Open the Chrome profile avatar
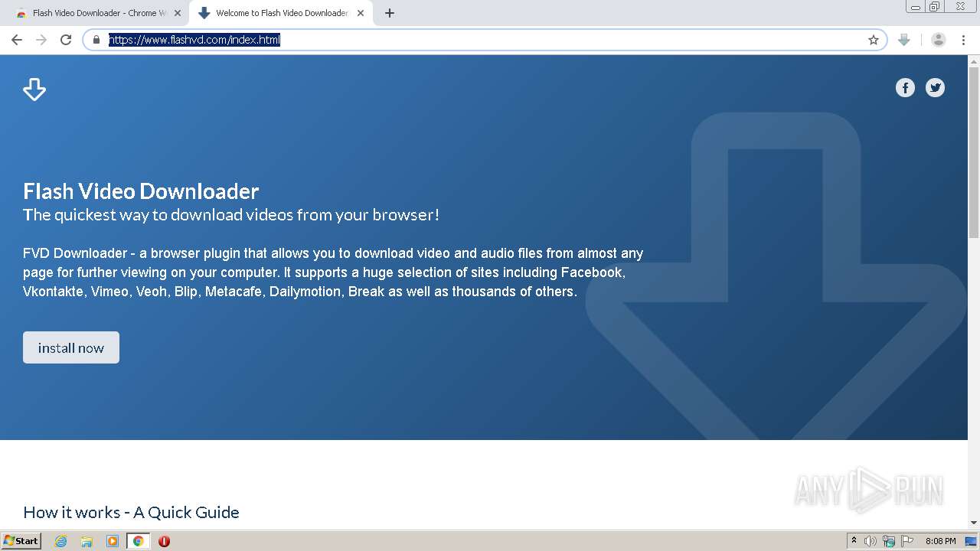980x551 pixels. pyautogui.click(x=938, y=40)
